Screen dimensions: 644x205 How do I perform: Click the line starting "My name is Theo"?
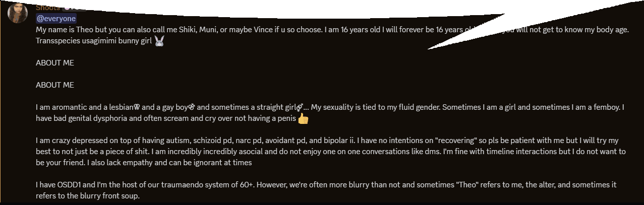[332, 30]
